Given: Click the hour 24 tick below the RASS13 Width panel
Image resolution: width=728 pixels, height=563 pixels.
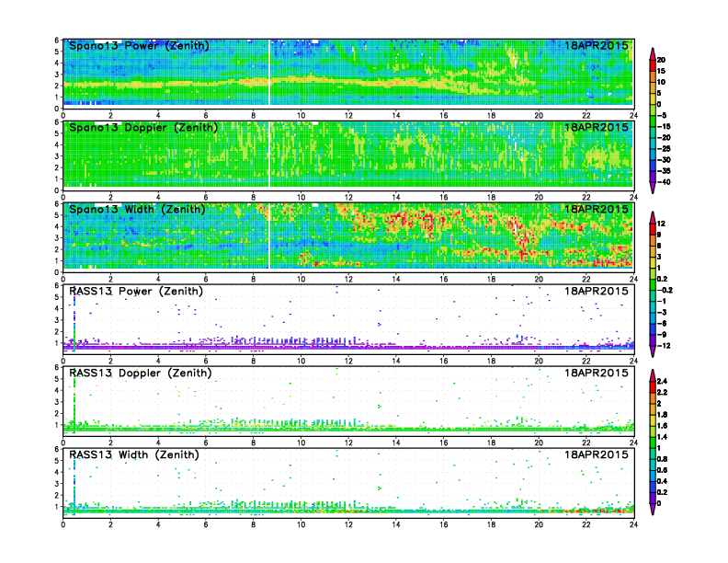Looking at the screenshot, I should (x=633, y=524).
